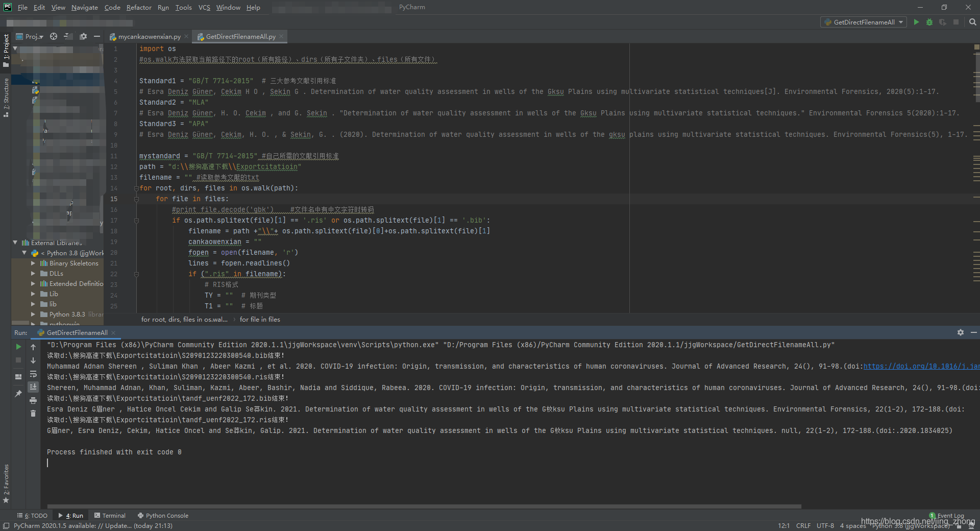Close the GetDirectFilenameAll Run tab
The image size is (980, 531).
point(113,332)
